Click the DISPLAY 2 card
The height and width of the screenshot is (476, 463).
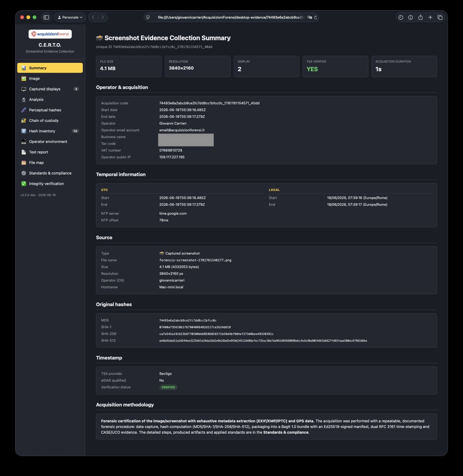(x=266, y=66)
